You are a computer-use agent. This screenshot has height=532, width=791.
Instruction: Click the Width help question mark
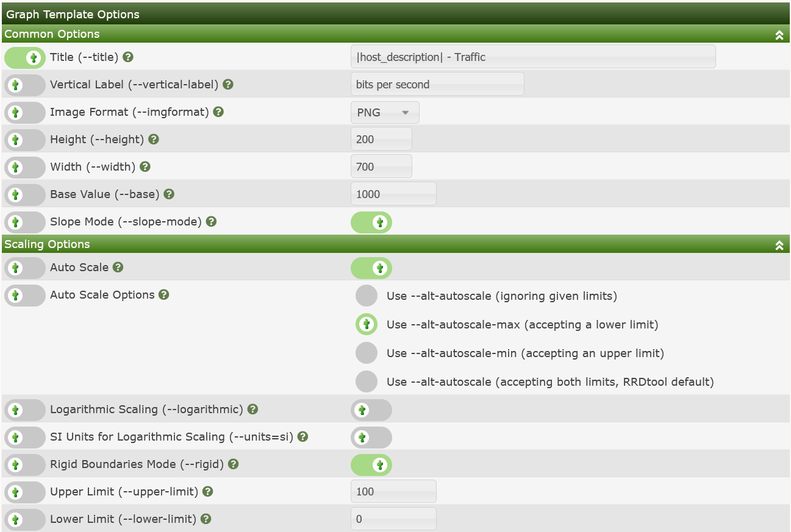tap(145, 166)
